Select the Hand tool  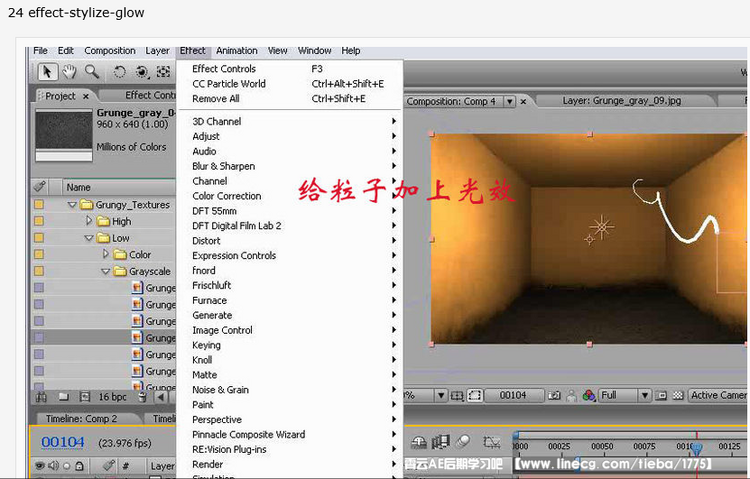70,72
